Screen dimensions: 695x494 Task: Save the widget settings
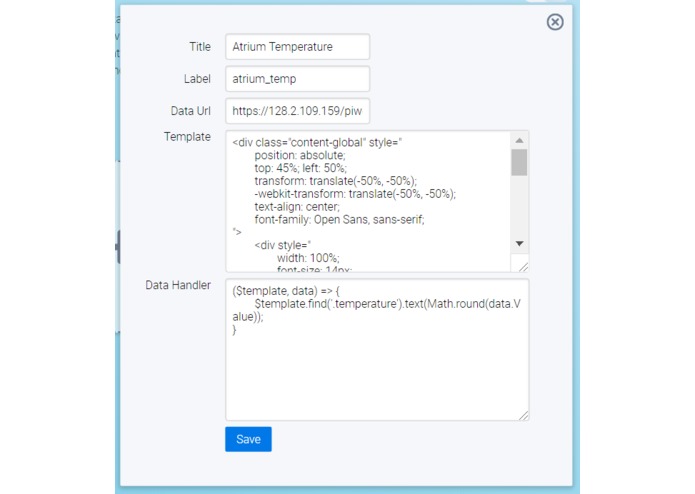click(248, 439)
